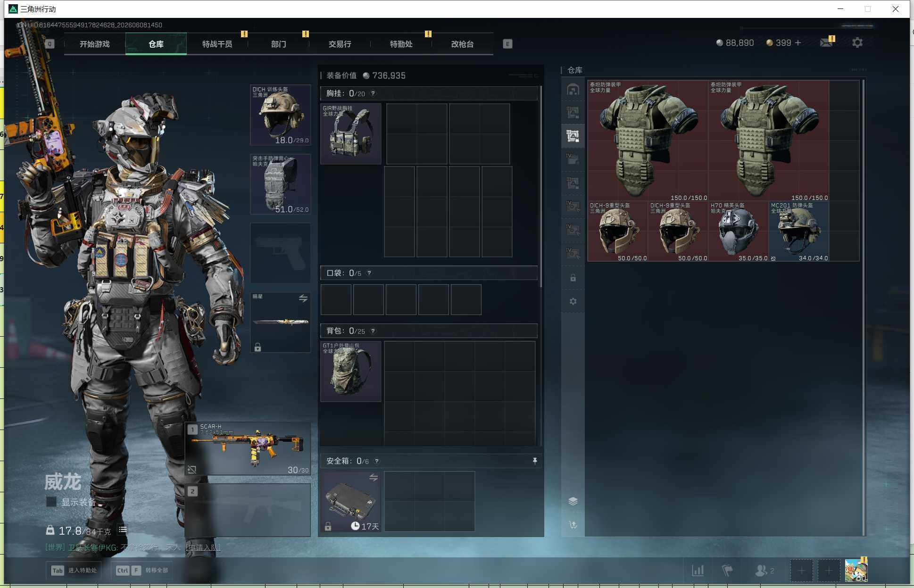Select the SCAR-H primary weapon slot
This screenshot has height=588, width=914.
coord(248,448)
